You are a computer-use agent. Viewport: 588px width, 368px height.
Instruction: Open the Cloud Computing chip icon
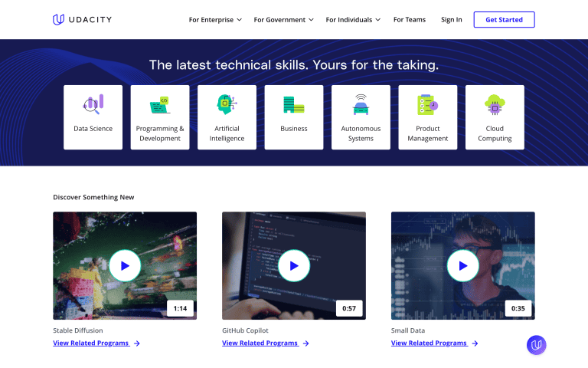495,104
